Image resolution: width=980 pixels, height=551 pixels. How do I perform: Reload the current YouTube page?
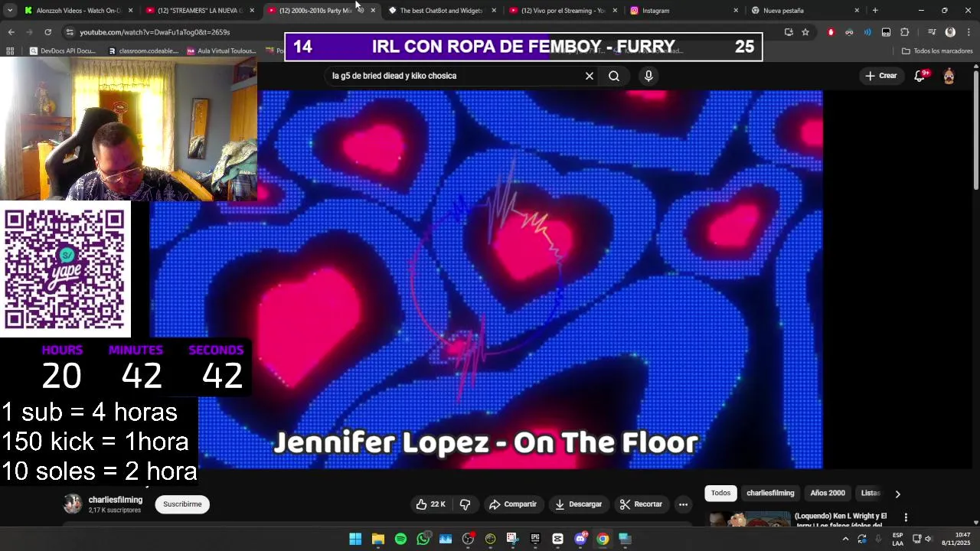click(x=48, y=32)
